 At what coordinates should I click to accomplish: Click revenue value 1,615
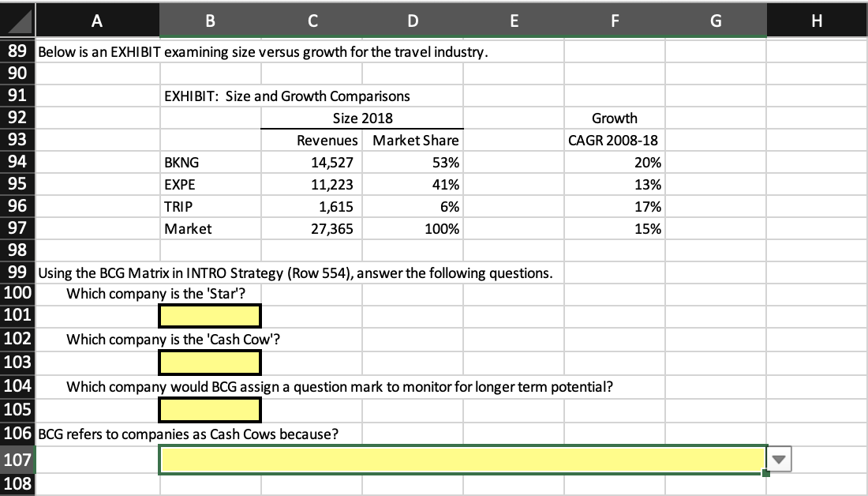point(312,207)
